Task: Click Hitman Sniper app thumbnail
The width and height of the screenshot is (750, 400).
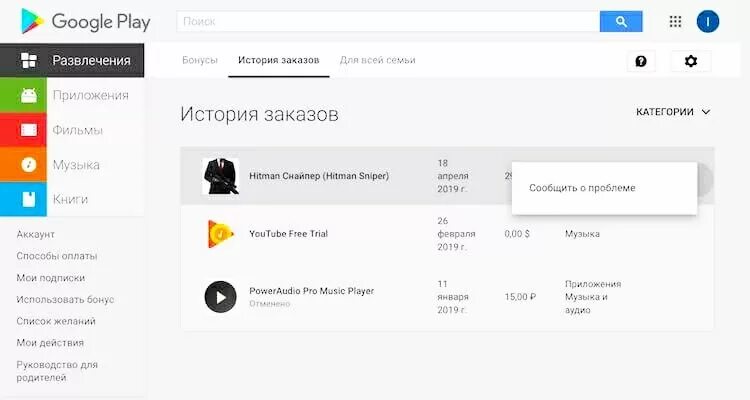Action: click(221, 176)
